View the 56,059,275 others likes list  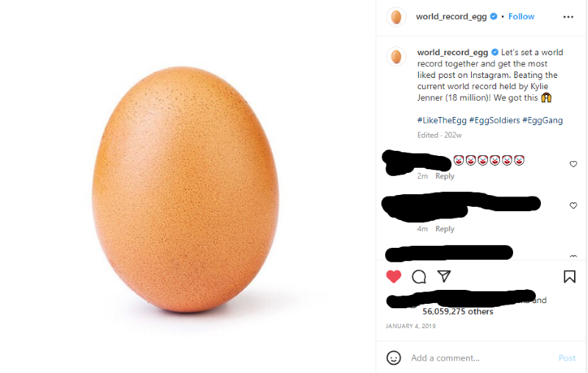[x=457, y=311]
